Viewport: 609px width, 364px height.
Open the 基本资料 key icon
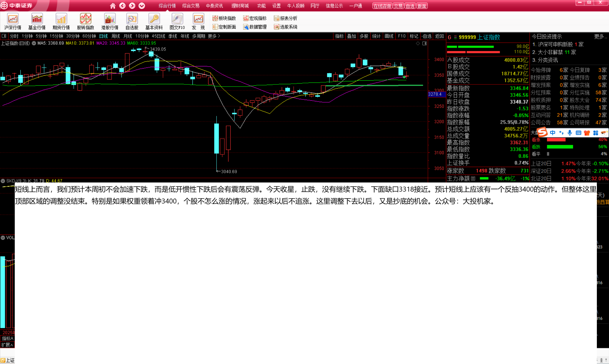pos(154,22)
